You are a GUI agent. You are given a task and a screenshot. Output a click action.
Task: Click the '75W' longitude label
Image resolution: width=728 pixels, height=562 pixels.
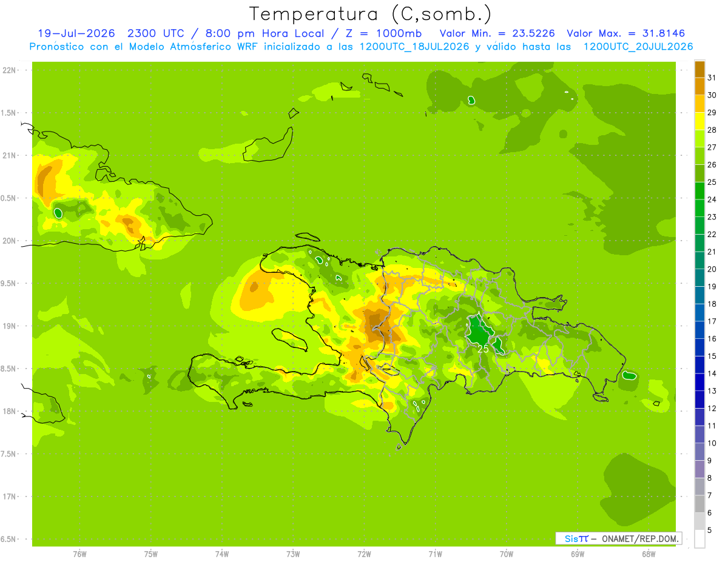click(x=151, y=554)
